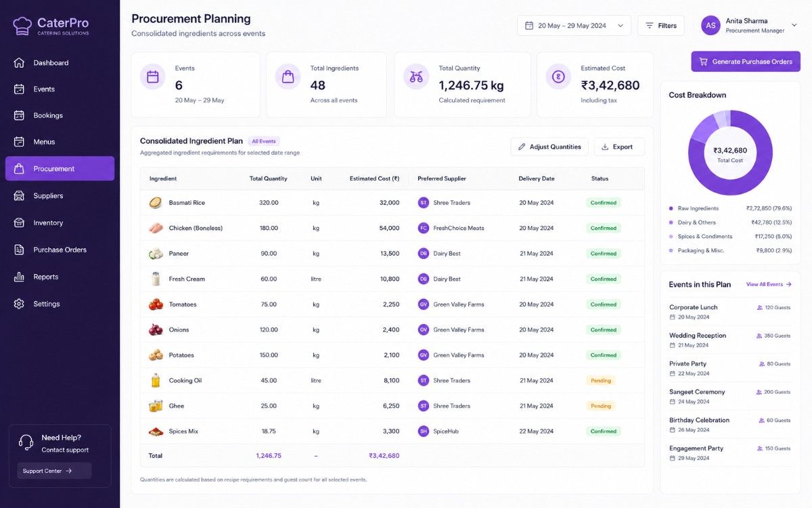The width and height of the screenshot is (812, 508).
Task: Click Generate Purchase Orders button
Action: click(746, 62)
